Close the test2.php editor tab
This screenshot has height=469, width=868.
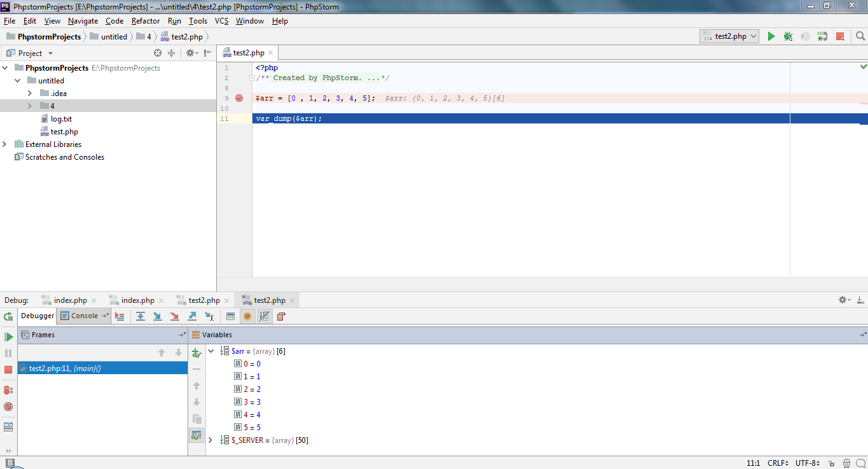tap(271, 53)
